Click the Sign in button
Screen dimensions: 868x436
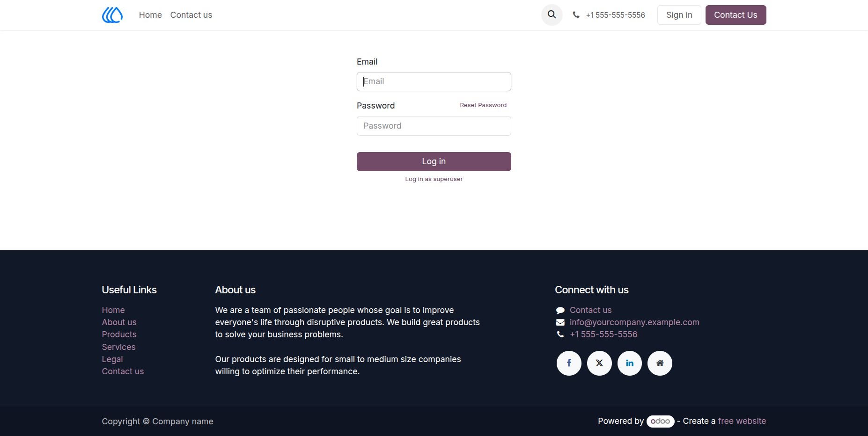point(679,15)
